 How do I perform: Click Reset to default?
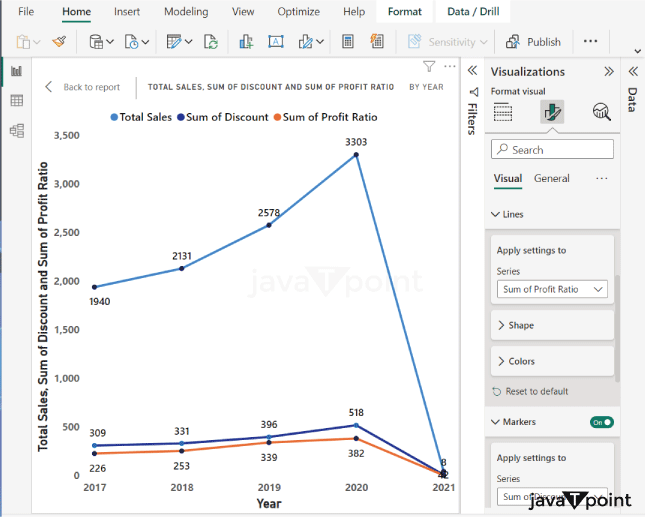tap(530, 392)
